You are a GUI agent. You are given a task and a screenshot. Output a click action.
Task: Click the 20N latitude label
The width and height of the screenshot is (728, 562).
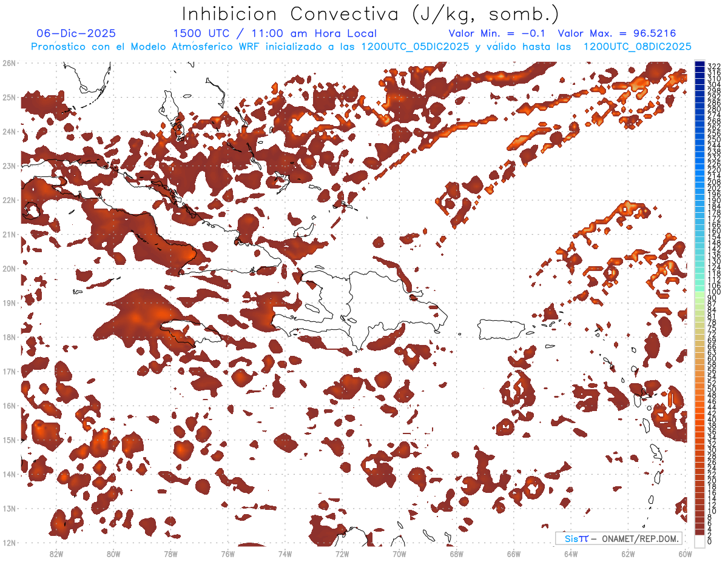[x=8, y=269]
